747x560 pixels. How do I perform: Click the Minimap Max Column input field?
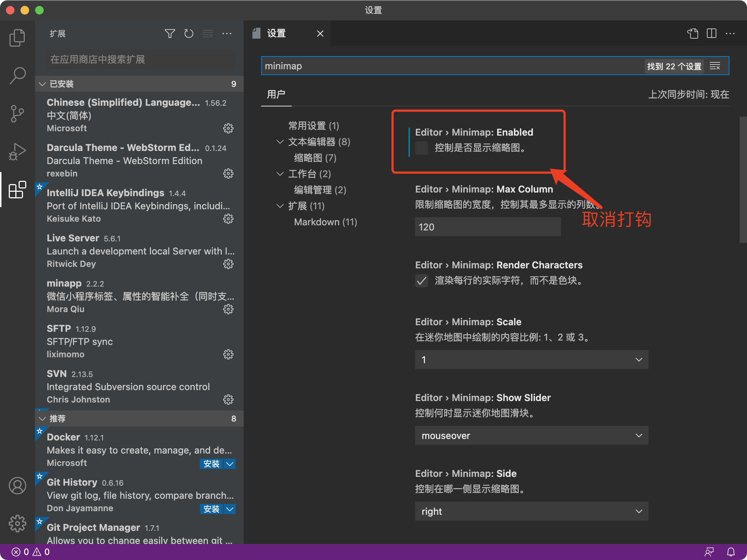(487, 227)
